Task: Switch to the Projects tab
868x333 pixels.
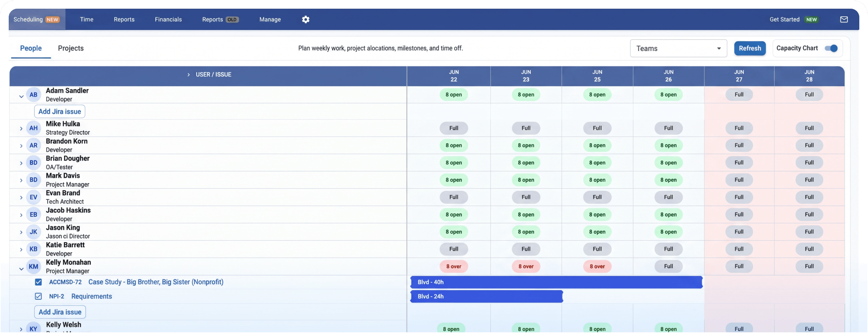Action: point(71,48)
